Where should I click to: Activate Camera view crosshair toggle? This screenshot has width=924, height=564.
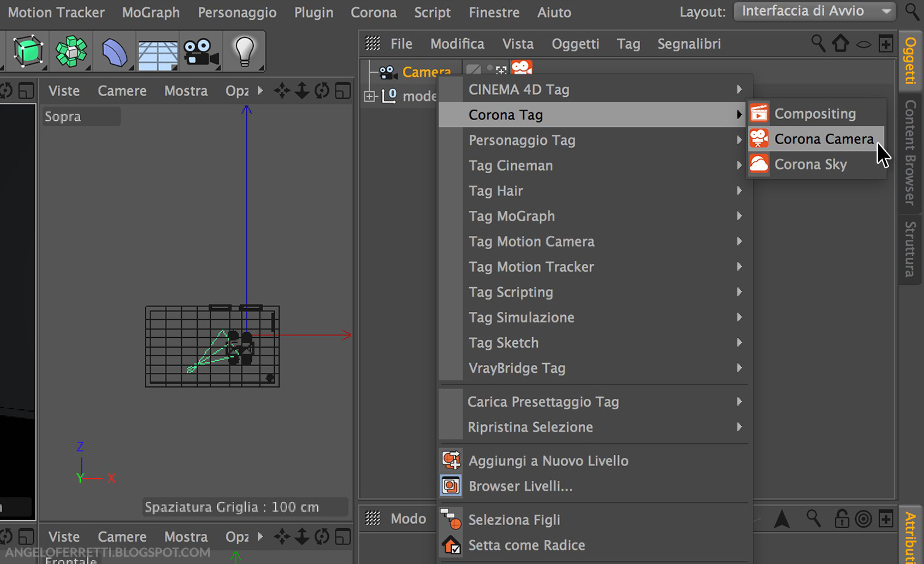[501, 70]
